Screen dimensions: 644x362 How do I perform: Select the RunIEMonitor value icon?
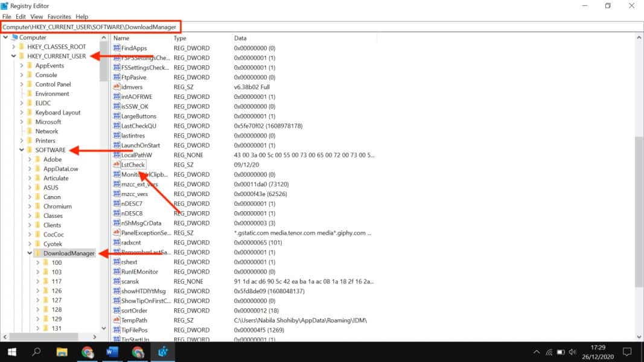116,271
